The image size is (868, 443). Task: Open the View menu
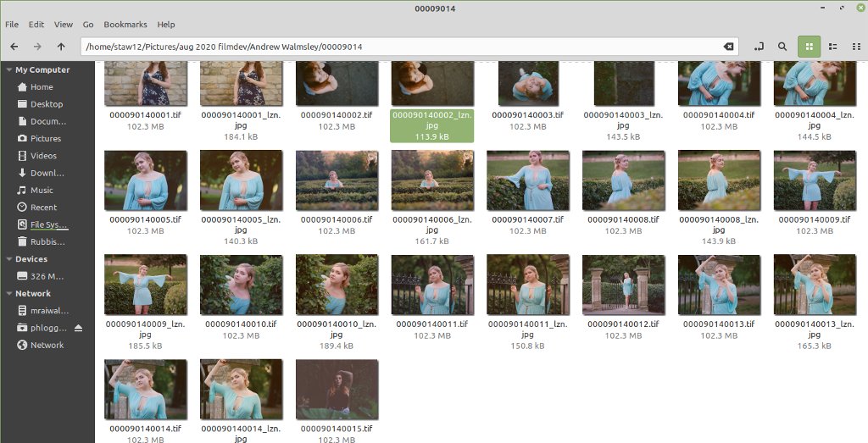tap(64, 25)
